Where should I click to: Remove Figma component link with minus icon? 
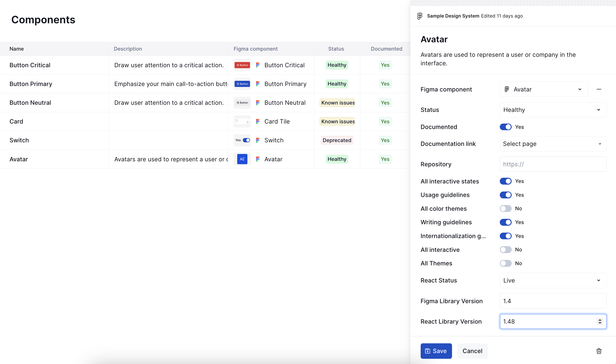pos(599,89)
